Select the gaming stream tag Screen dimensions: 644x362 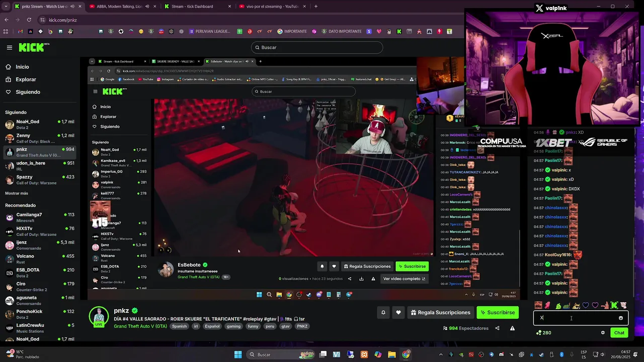tap(233, 326)
